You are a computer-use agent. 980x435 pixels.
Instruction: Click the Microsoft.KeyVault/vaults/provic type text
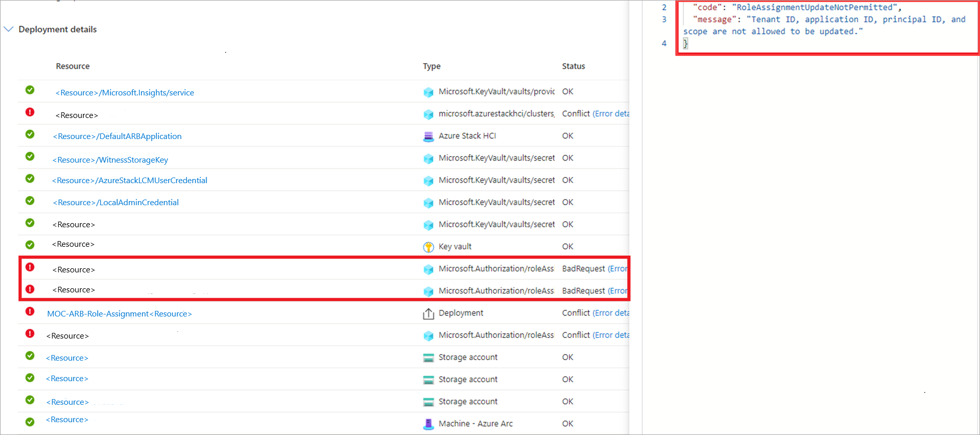pyautogui.click(x=497, y=92)
